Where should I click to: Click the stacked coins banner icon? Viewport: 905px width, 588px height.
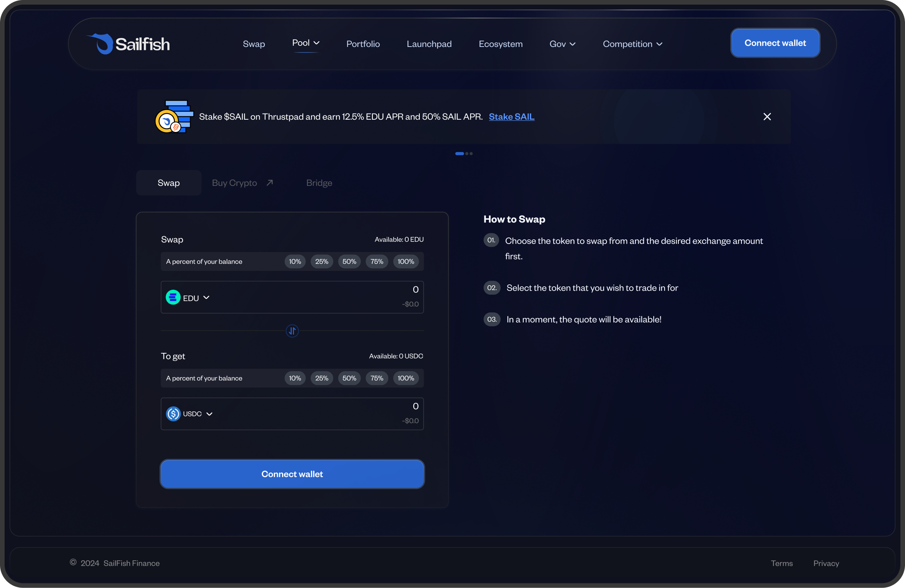(174, 117)
